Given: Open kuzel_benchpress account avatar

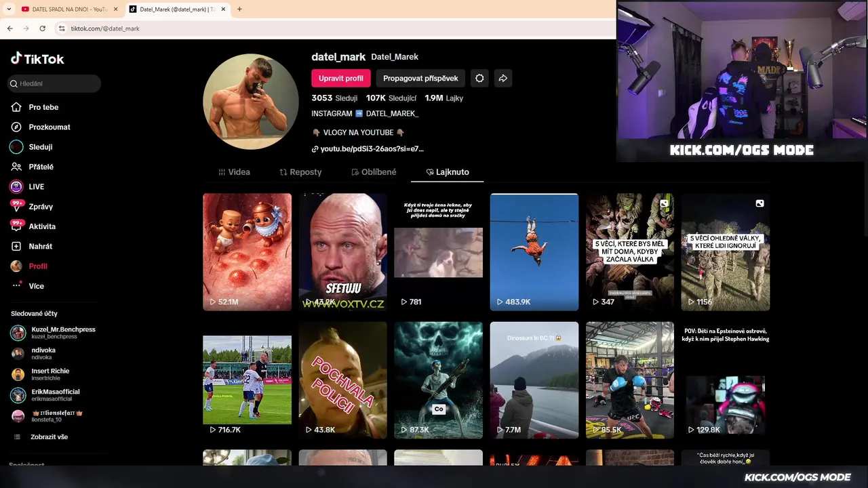Looking at the screenshot, I should [18, 333].
